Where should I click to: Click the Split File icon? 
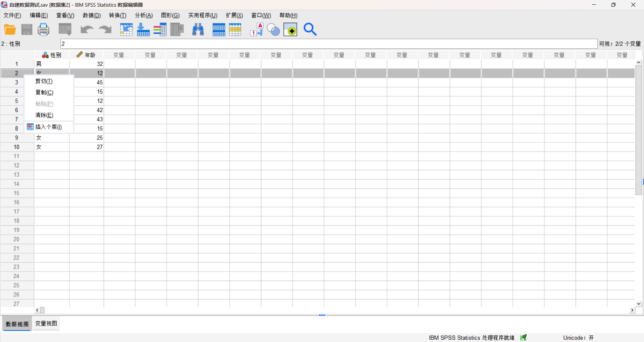point(219,30)
